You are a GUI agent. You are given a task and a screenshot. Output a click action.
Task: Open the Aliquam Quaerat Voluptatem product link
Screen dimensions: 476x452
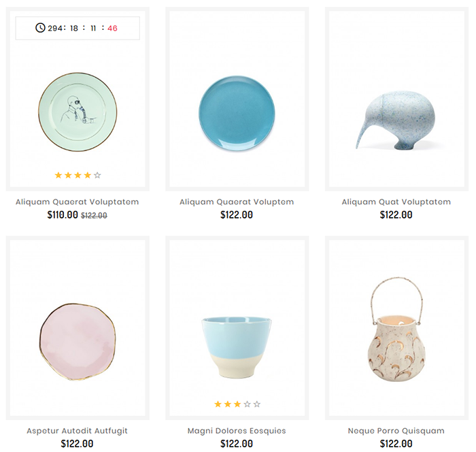tap(77, 202)
